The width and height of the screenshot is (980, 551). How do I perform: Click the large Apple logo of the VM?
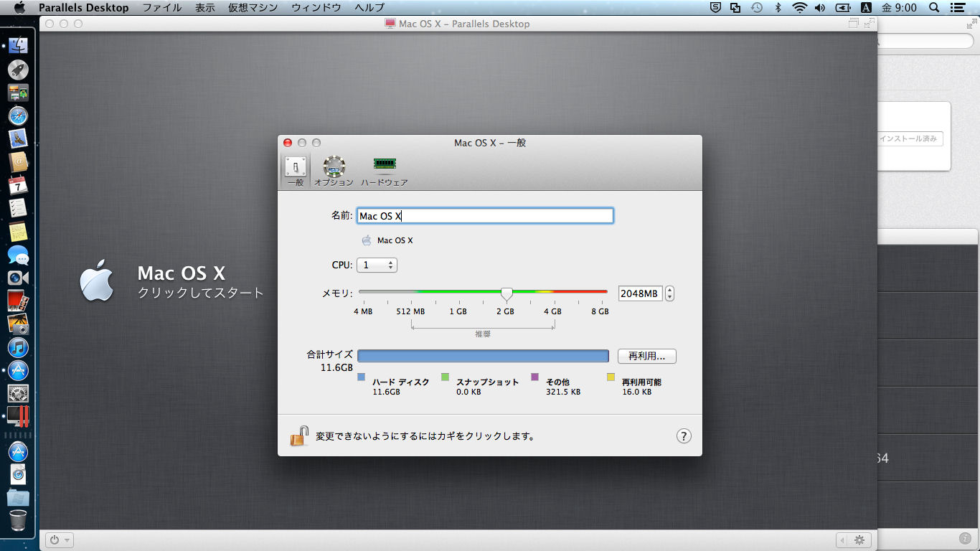coord(97,281)
